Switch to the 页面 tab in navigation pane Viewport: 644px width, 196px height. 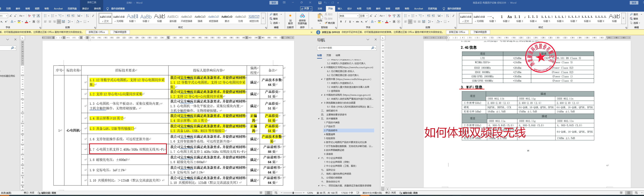point(329,55)
